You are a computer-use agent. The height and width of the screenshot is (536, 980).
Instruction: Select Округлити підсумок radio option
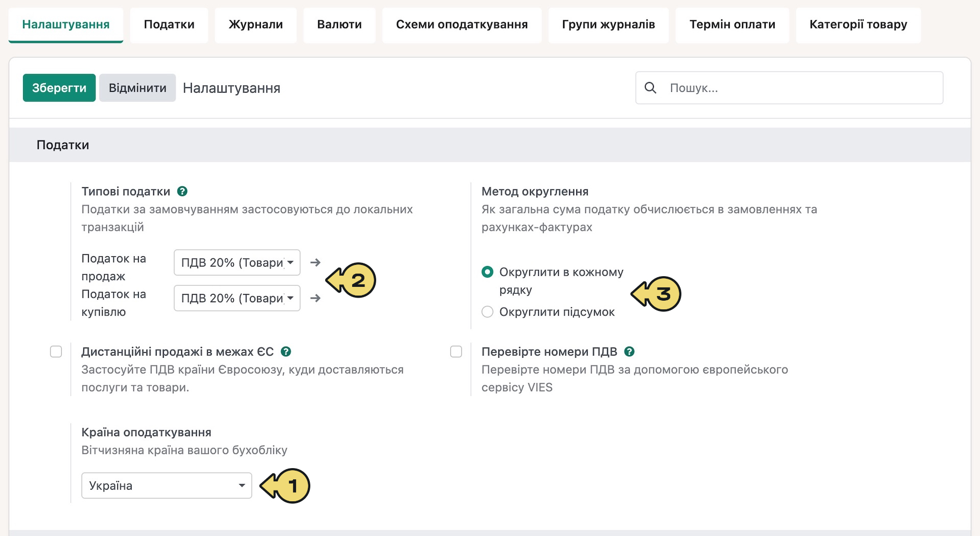[x=487, y=312]
